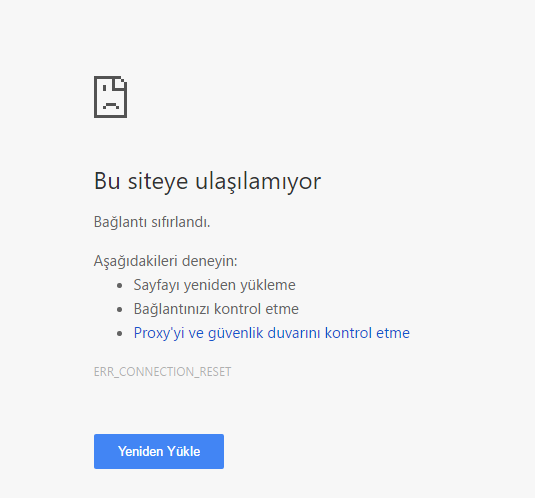535x498 pixels.
Task: Click the sad-face page error icon
Action: click(x=111, y=97)
